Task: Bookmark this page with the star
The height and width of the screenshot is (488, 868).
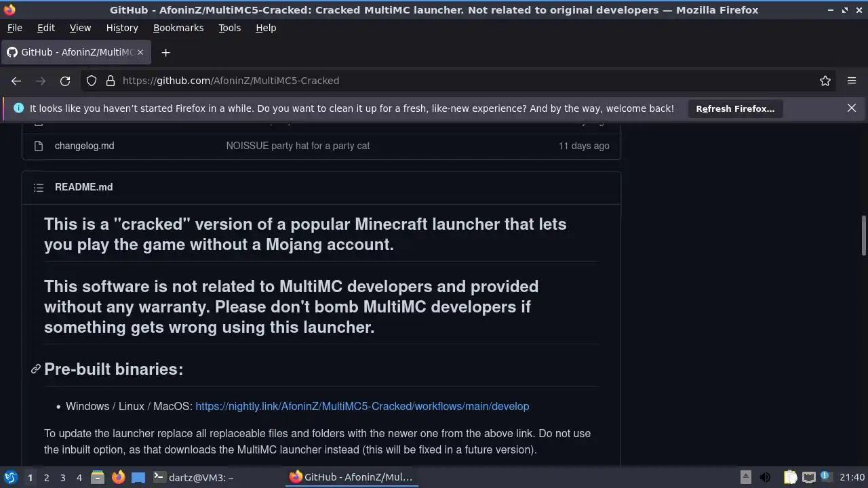Action: coord(825,81)
